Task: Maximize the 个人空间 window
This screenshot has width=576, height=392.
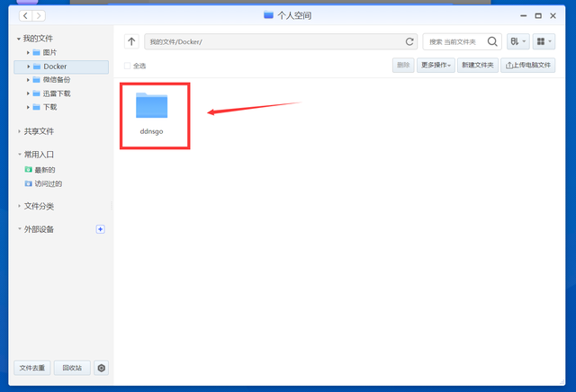Action: coord(538,16)
